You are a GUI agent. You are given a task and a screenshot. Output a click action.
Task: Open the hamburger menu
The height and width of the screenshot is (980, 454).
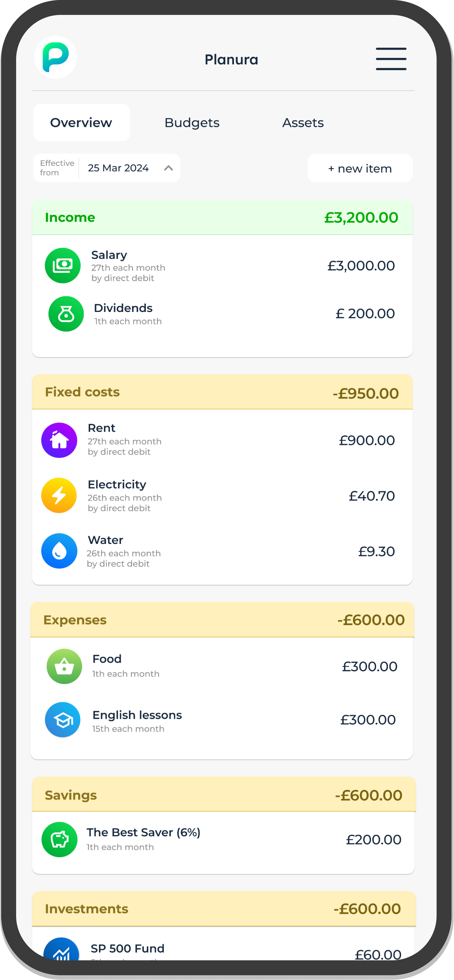pos(391,59)
